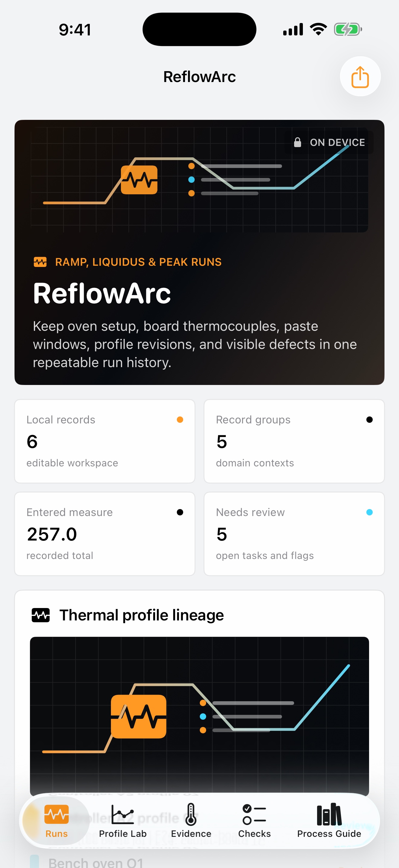Tap the 'editable workspace' caption
399x868 pixels.
point(72,463)
